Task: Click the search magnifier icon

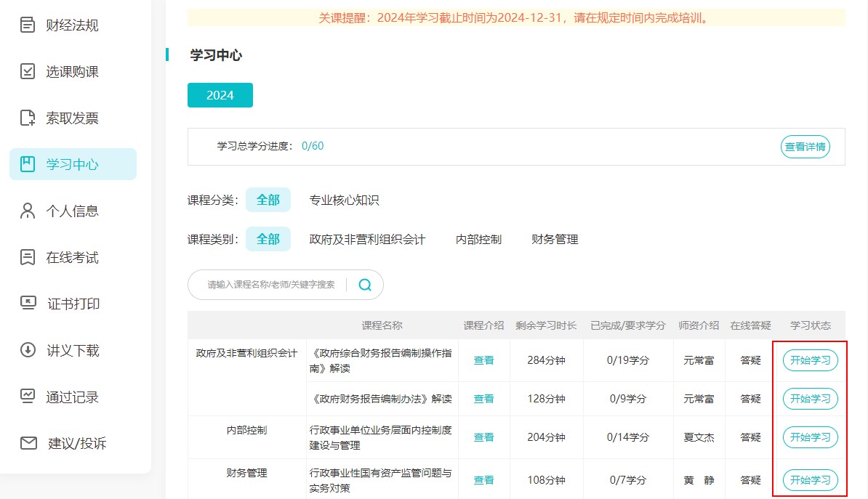Action: tap(365, 285)
